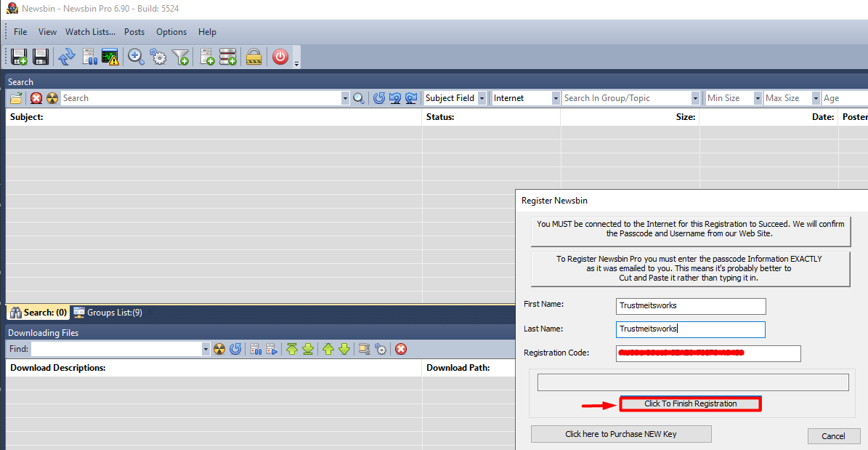Click the magnifier icon beside Search field
This screenshot has height=450, width=868.
click(x=359, y=98)
